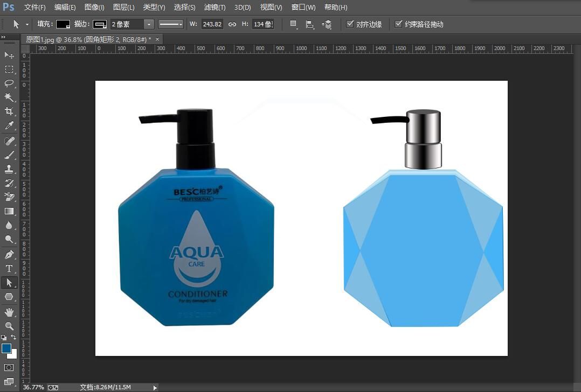The image size is (581, 392).
Task: Open the stroke width 2 像素 dropdown
Action: tap(149, 24)
